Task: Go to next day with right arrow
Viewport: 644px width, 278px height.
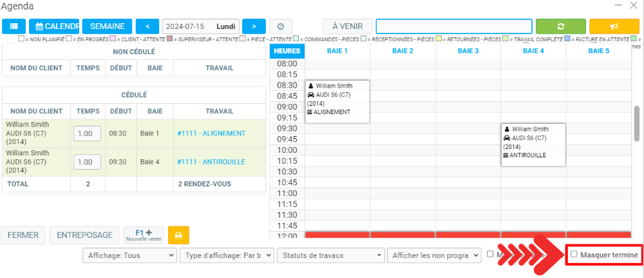Action: (254, 26)
